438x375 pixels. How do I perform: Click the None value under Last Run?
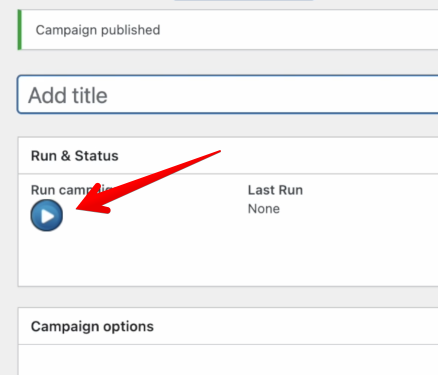click(264, 209)
